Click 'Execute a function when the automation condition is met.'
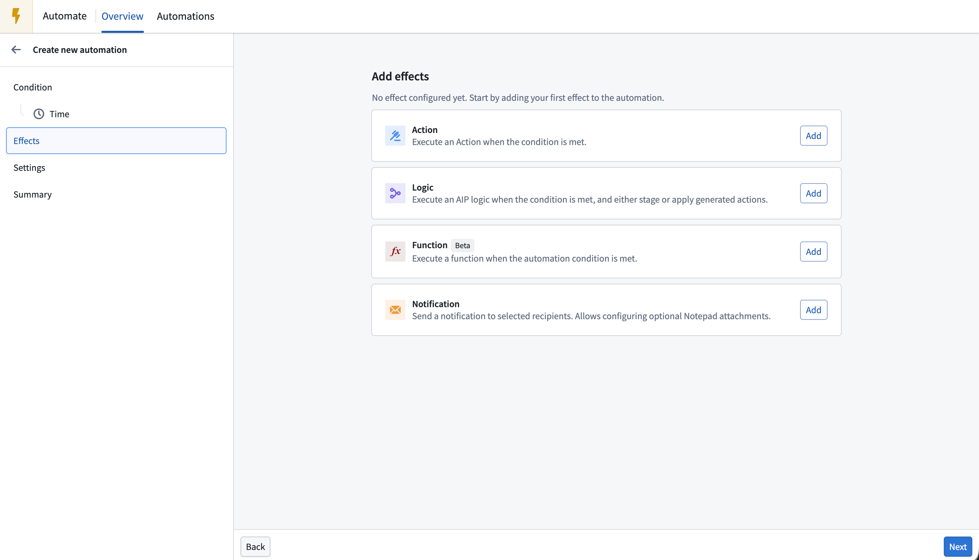 coord(524,259)
